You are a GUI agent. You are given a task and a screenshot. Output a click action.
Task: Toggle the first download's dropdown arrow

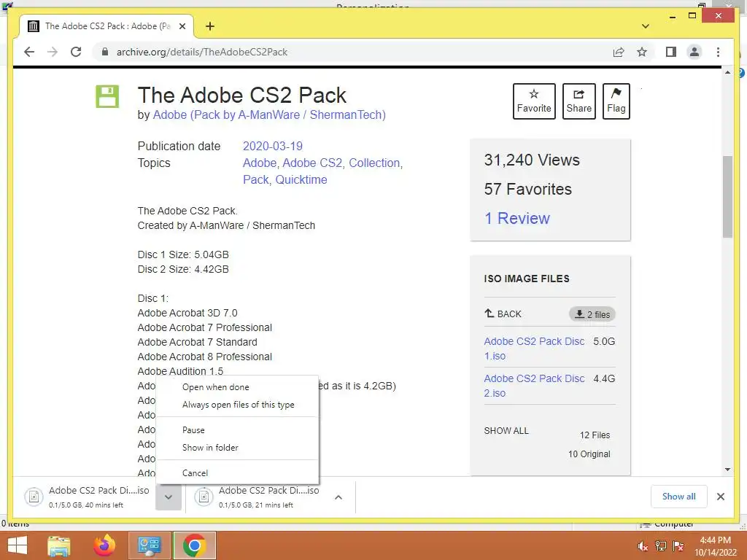pos(169,497)
